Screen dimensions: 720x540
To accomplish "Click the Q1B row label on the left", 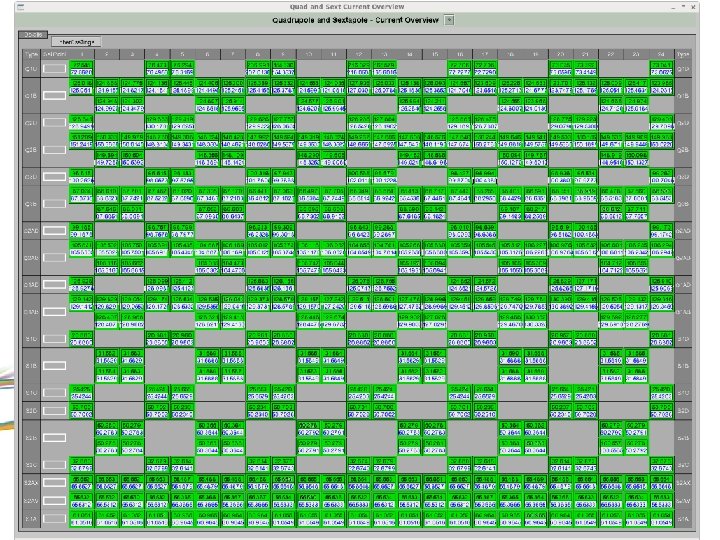I will (31, 96).
